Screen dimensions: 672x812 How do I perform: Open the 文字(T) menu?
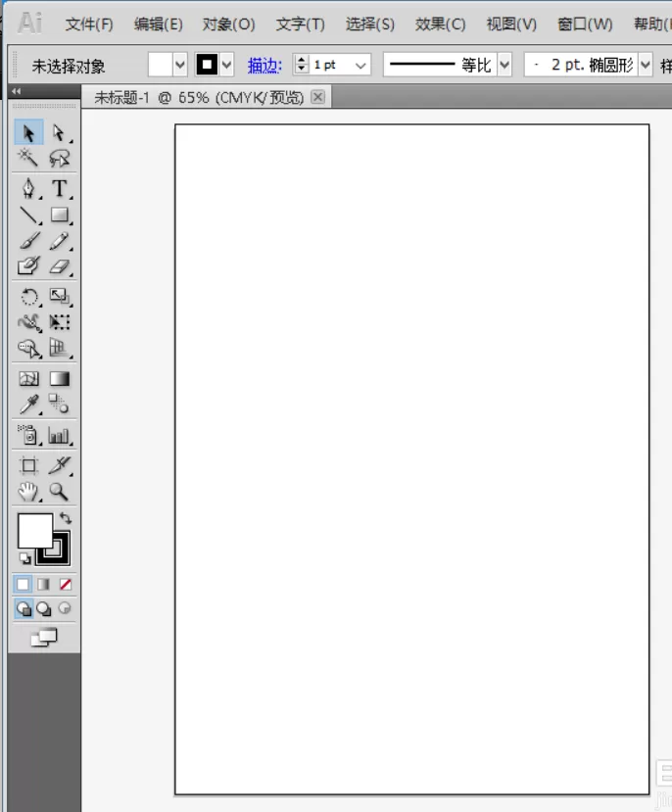(x=301, y=24)
